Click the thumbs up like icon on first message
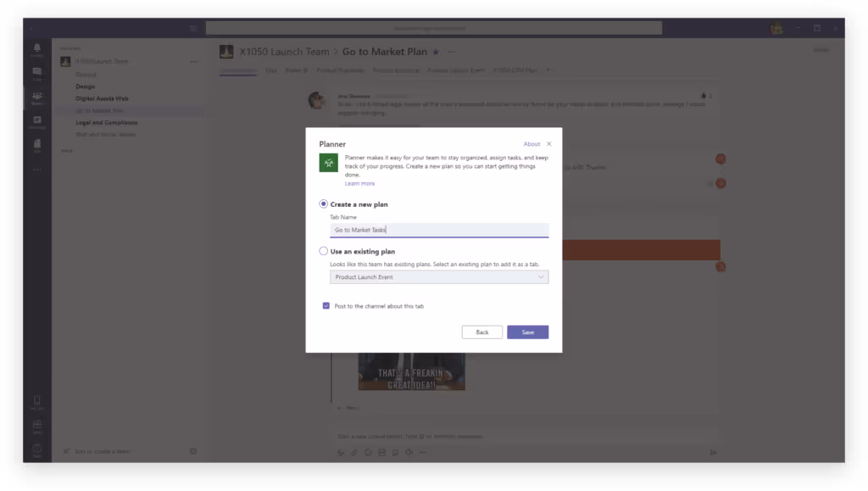This screenshot has width=868, height=491. pos(704,96)
